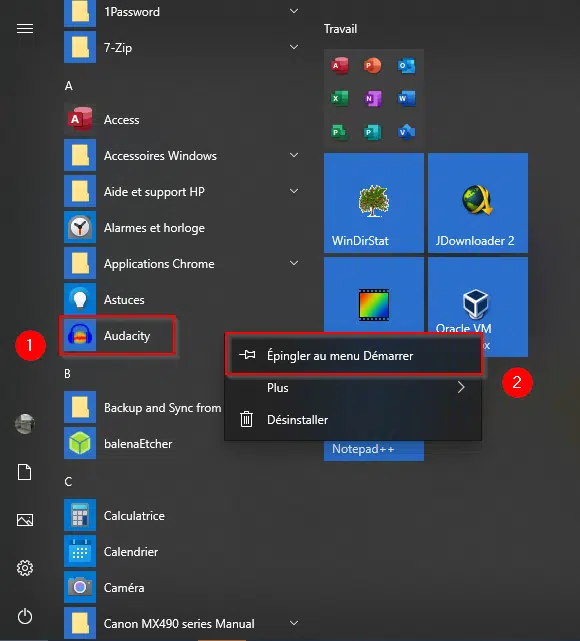Open the Plus submenu
The width and height of the screenshot is (580, 641).
tap(354, 388)
